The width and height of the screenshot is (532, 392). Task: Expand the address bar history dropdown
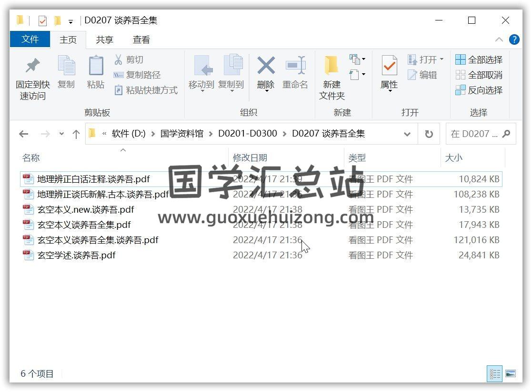point(407,134)
